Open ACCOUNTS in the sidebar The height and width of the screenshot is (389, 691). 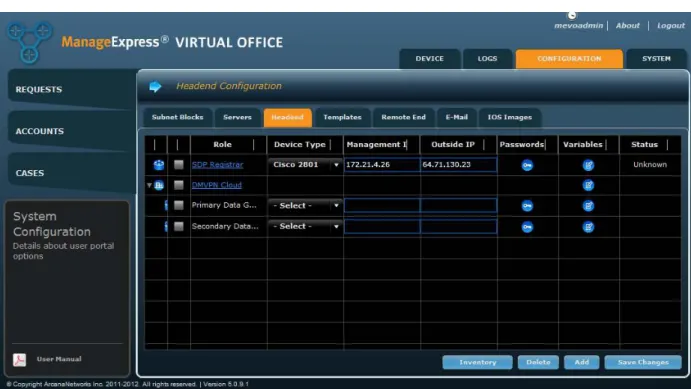pos(71,131)
